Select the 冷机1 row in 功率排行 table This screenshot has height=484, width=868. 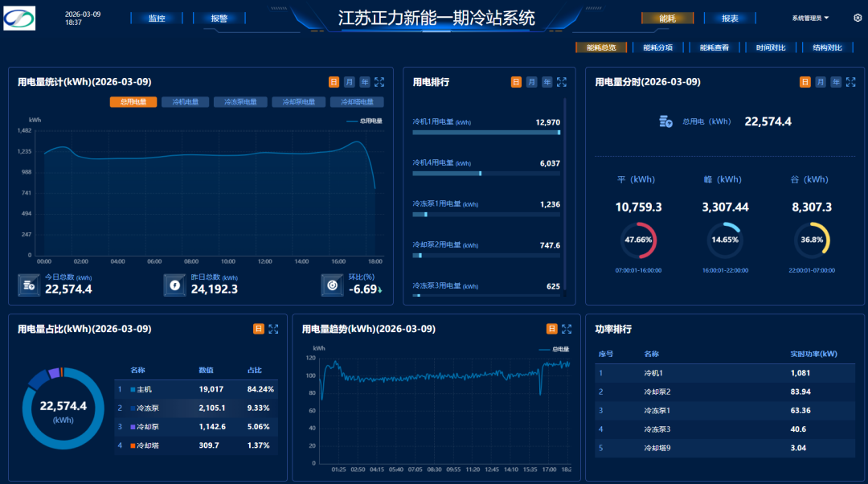tap(723, 373)
